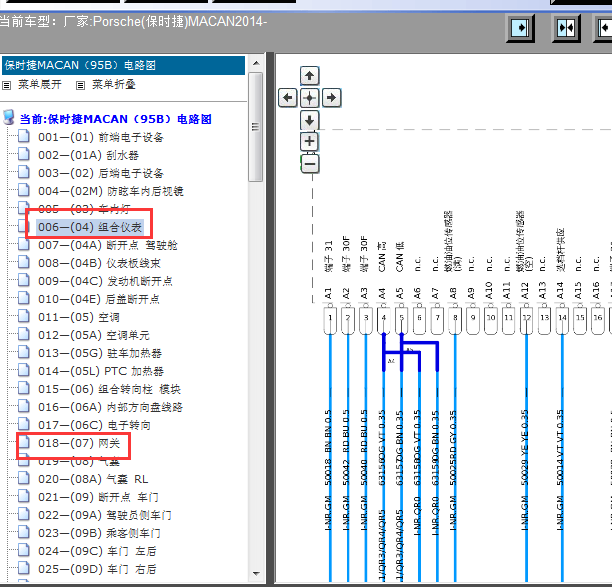This screenshot has height=587, width=612.
Task: Click connector pin 1 in the diagram
Action: click(330, 321)
